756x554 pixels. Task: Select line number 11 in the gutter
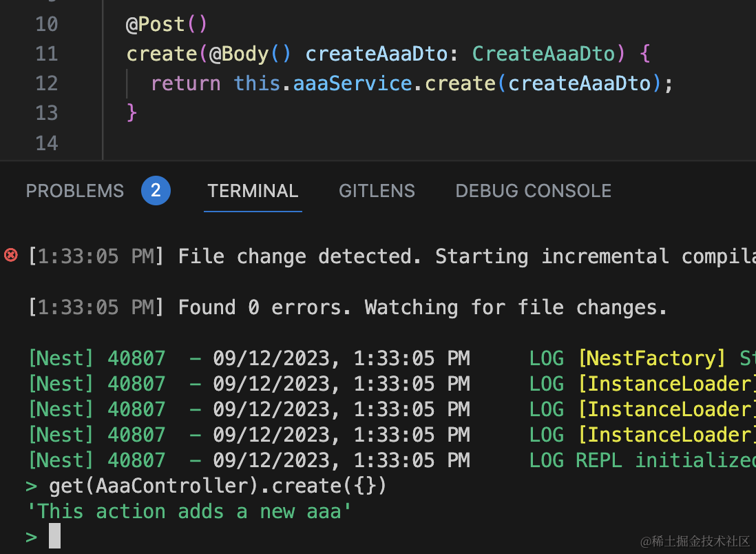point(46,54)
